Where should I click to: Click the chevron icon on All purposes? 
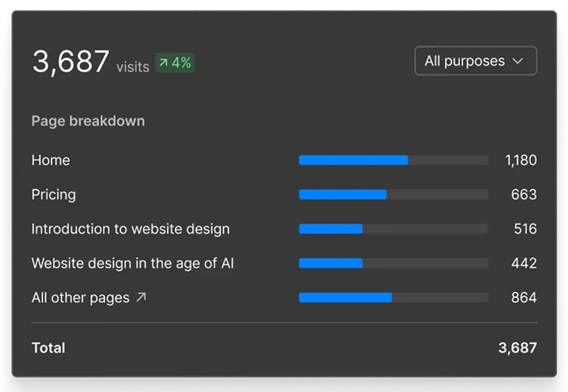(518, 61)
